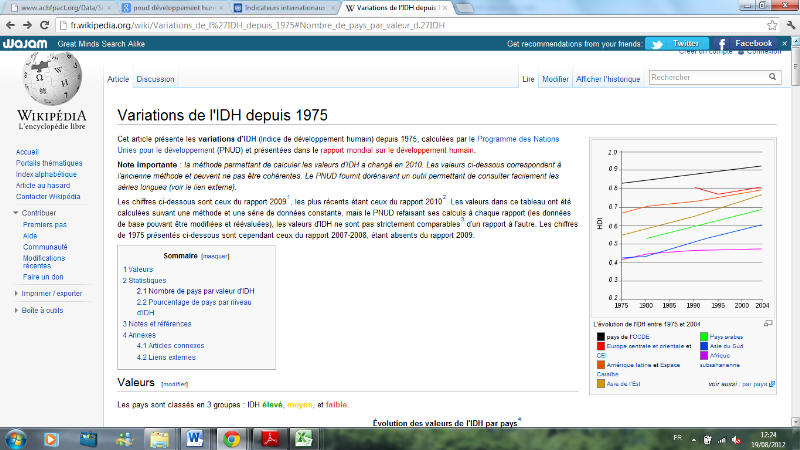Click the Windows Start button

click(17, 437)
